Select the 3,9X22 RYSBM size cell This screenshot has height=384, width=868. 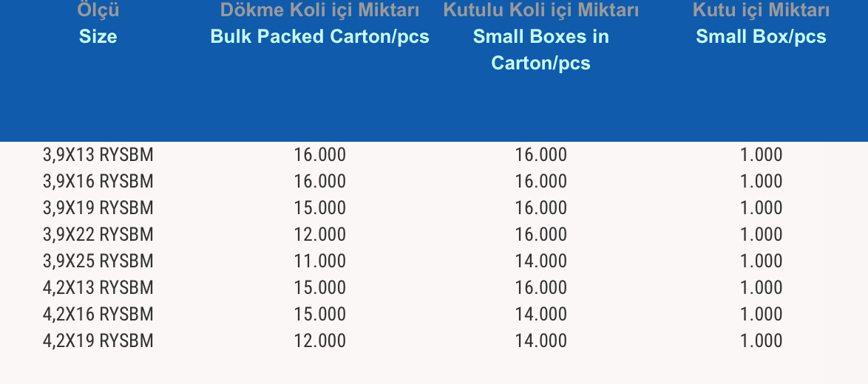point(98,235)
